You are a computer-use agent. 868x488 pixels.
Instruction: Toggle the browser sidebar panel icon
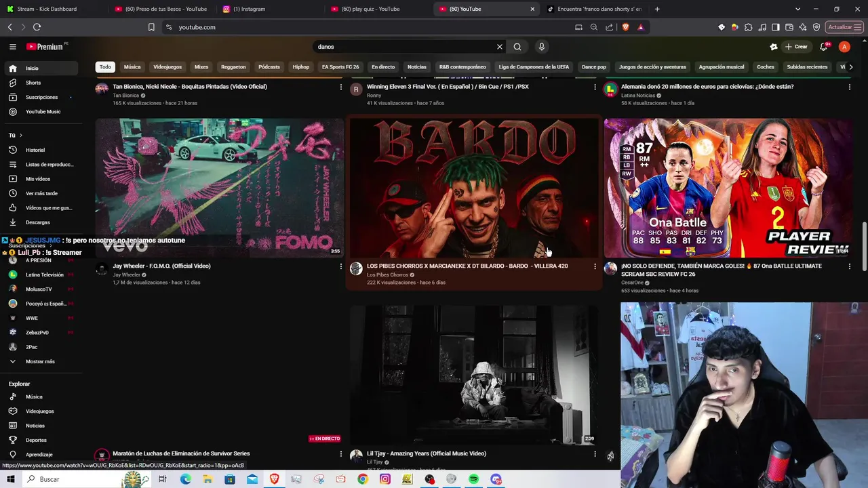[x=776, y=27]
